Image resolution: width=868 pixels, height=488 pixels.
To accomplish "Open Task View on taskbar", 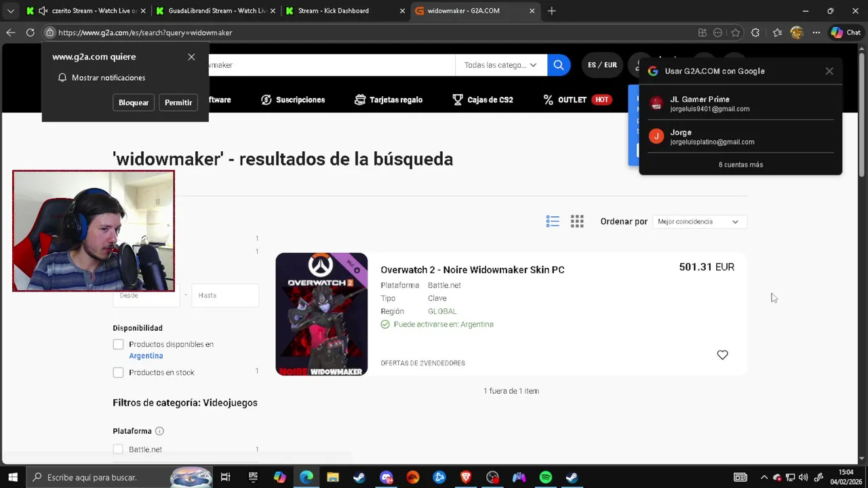I will (x=226, y=477).
